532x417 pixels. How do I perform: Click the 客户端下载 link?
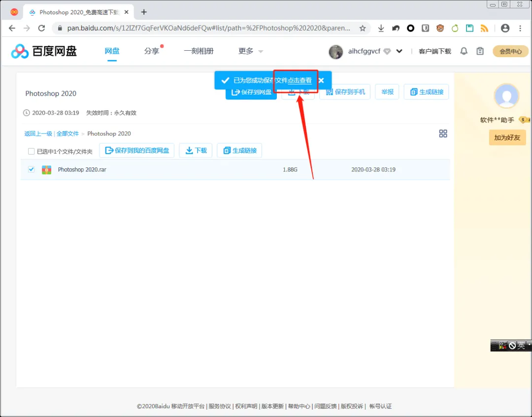(434, 52)
